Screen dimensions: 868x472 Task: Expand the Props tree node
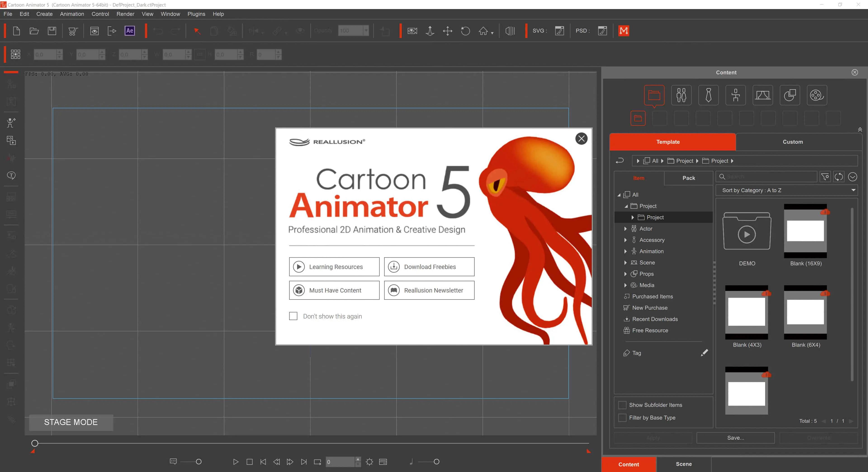pyautogui.click(x=625, y=274)
